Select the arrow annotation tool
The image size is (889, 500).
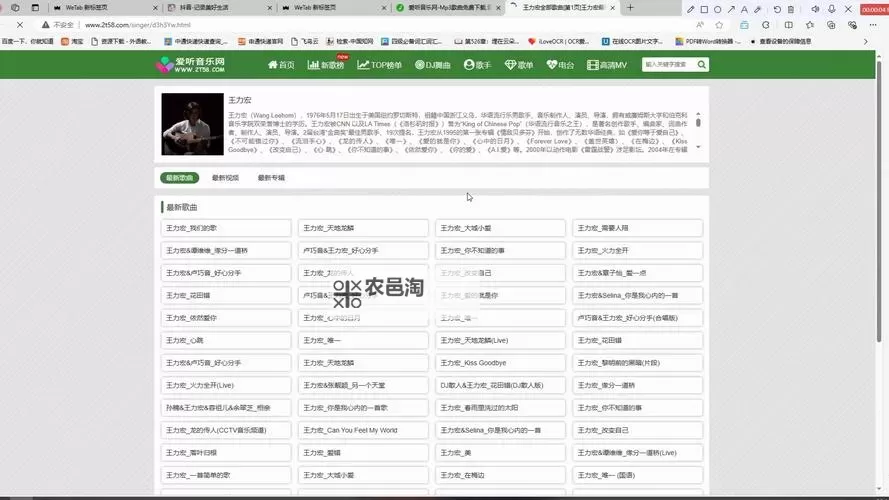point(731,9)
